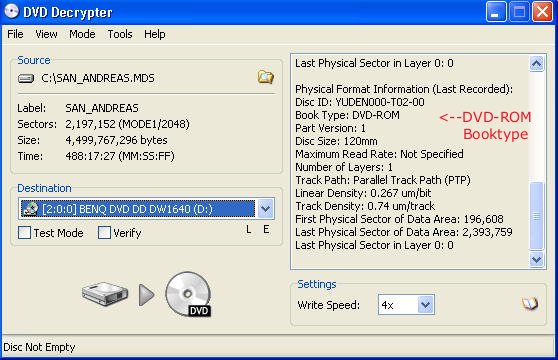This screenshot has height=360, width=558.
Task: Click the Book Type: DVD-ROM line
Action: [347, 115]
